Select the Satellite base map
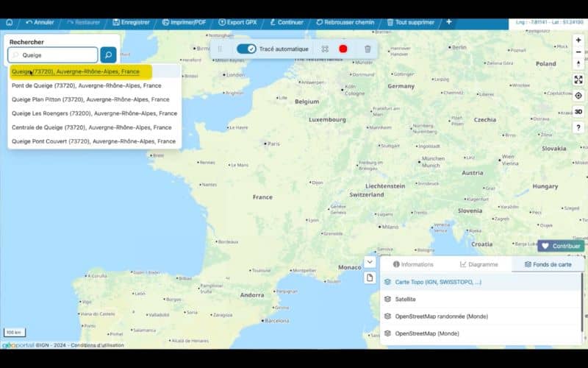The height and width of the screenshot is (368, 588). point(405,299)
